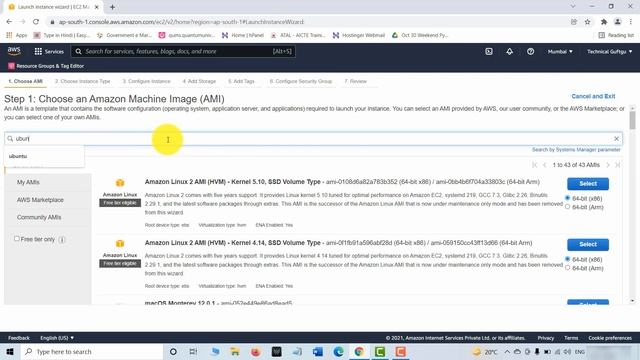Go back in the browser

pos(9,22)
